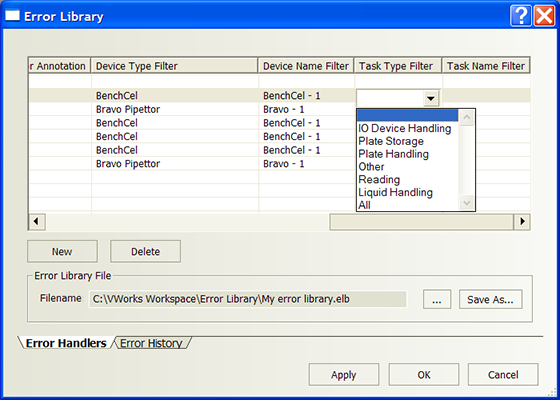The width and height of the screenshot is (560, 400).
Task: Click the Error Library title bar icon
Action: point(12,16)
